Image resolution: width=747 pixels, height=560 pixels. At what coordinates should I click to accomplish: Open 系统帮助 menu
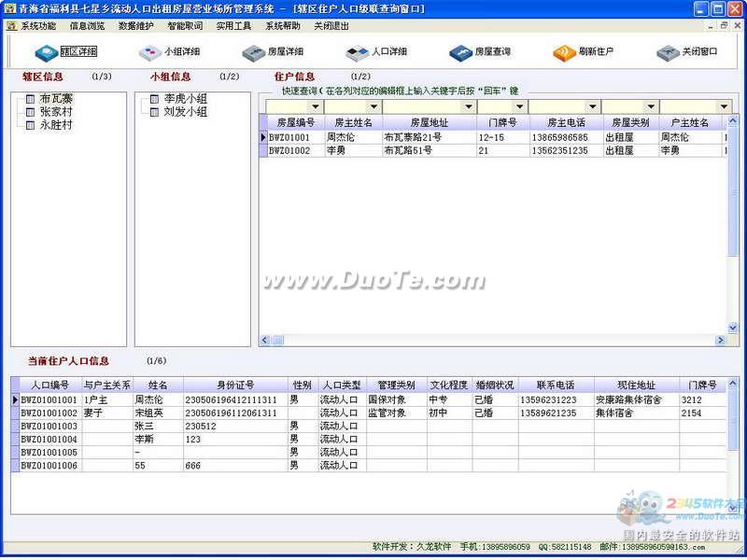click(283, 26)
